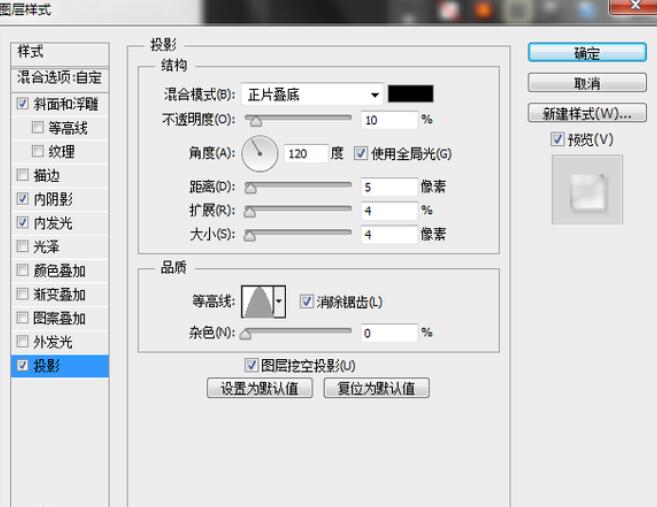
Task: Toggle the 预览 checkbox
Action: point(557,139)
